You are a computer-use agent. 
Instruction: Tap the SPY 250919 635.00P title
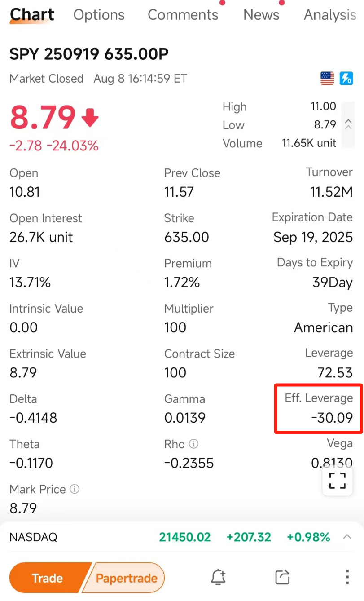(x=89, y=54)
